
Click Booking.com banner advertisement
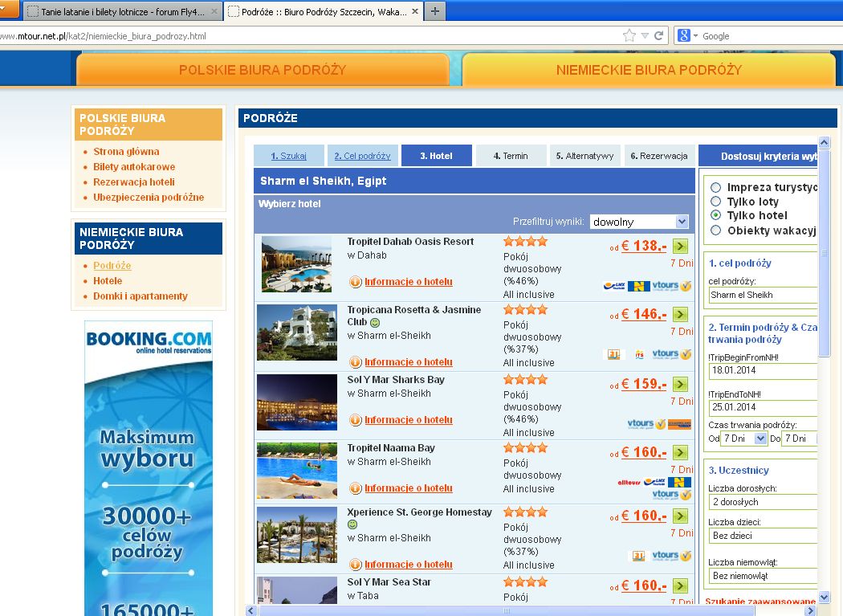149,468
